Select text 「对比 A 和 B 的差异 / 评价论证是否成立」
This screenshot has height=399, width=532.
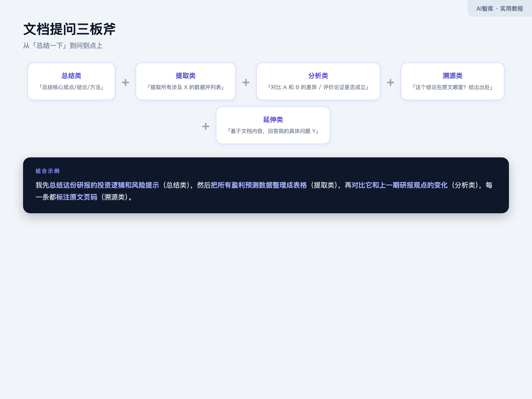[x=318, y=87]
